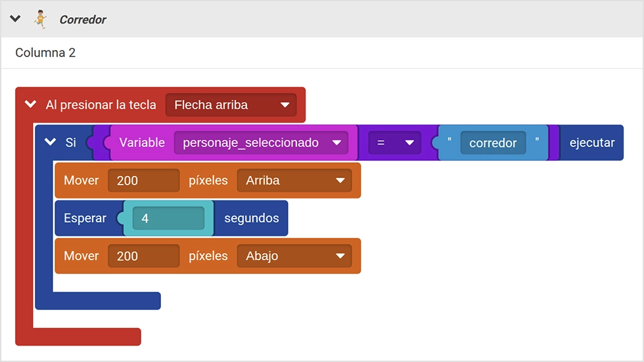The width and height of the screenshot is (644, 362).
Task: Click the ejecutar label on Si block
Action: pyautogui.click(x=592, y=143)
